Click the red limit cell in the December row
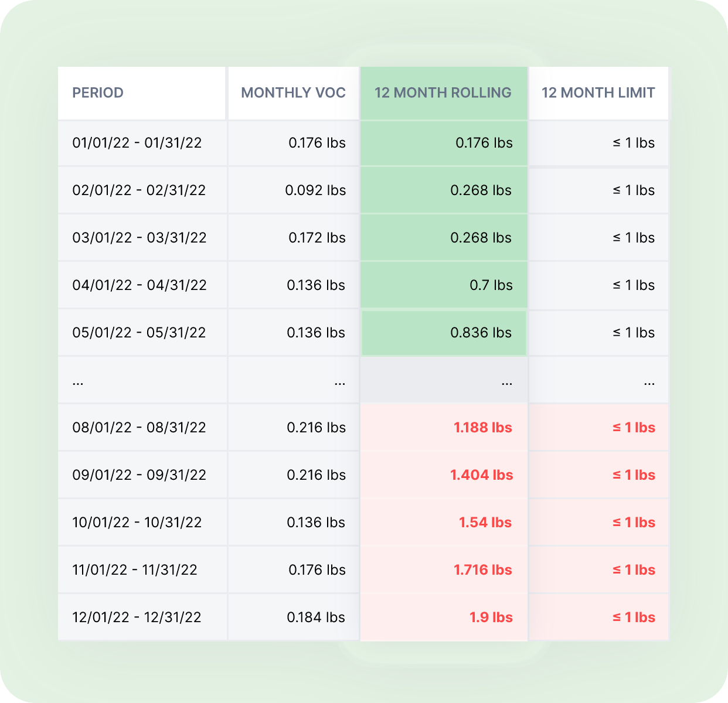This screenshot has width=728, height=703. pyautogui.click(x=634, y=617)
